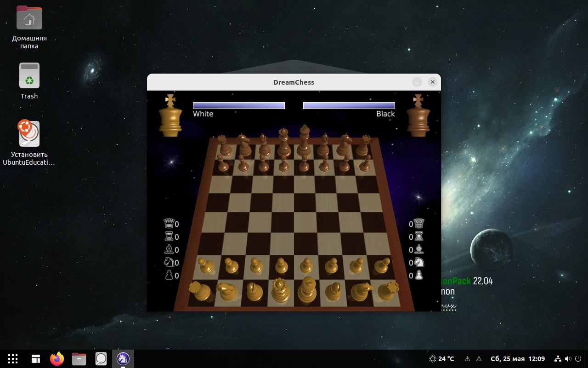Click the black pawn on h7
This screenshot has height=368, width=588.
365,164
